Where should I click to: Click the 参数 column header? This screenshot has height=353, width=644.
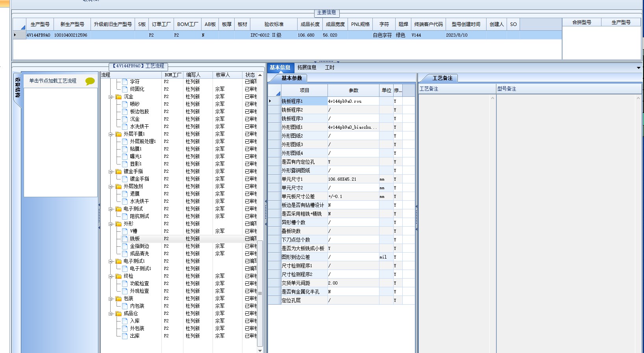click(353, 90)
